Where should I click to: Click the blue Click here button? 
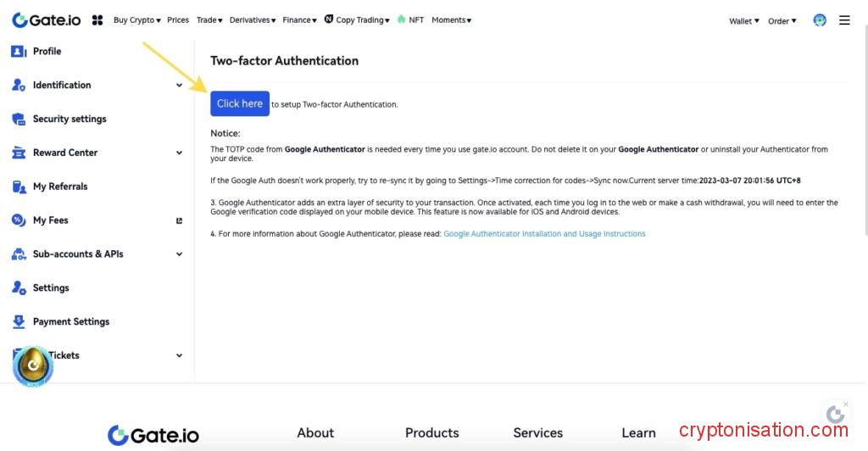(240, 103)
